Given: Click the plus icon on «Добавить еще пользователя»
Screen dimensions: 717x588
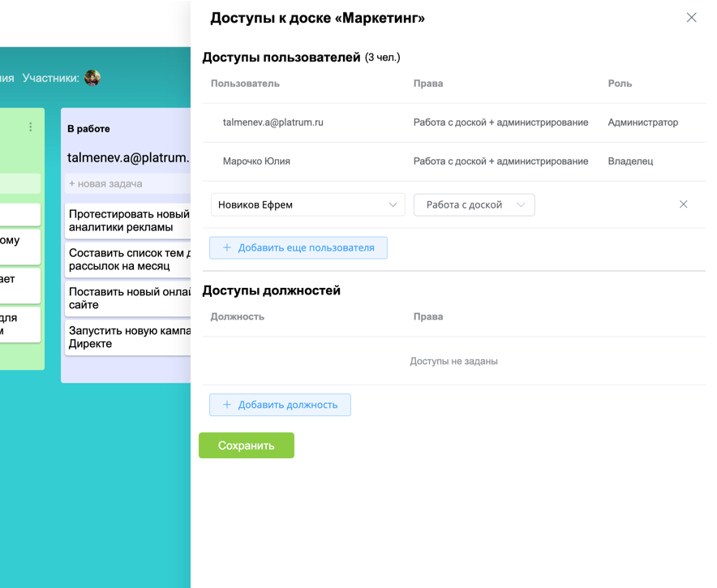Looking at the screenshot, I should pyautogui.click(x=226, y=247).
